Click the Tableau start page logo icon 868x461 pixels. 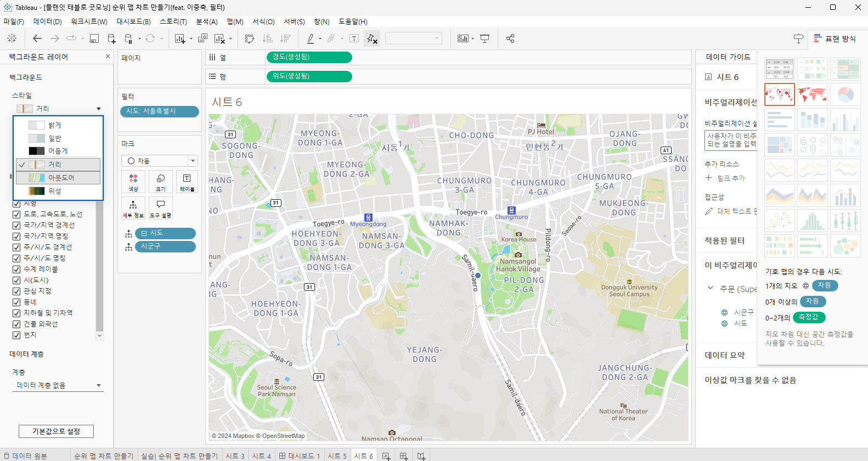click(12, 38)
